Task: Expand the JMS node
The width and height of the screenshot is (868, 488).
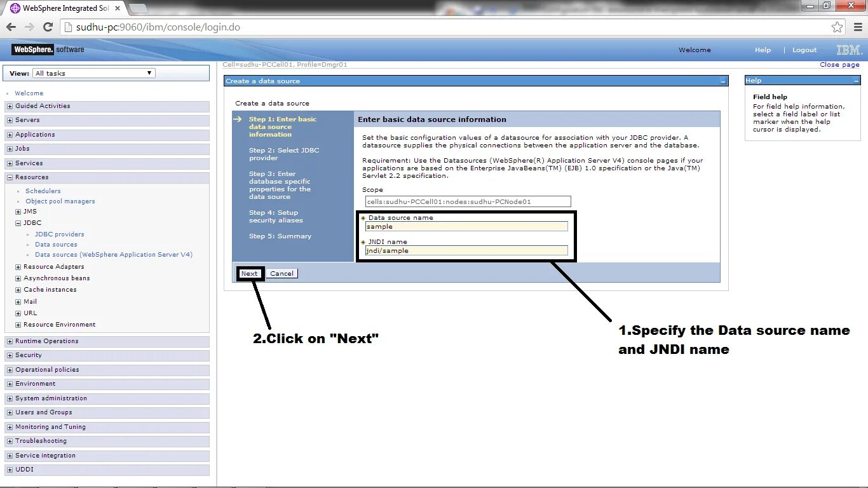Action: 18,212
